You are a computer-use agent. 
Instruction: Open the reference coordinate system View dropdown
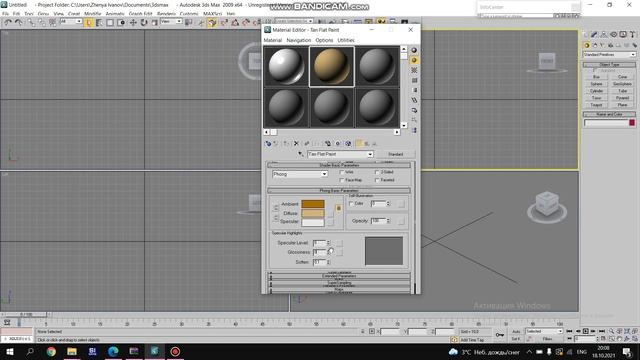(x=171, y=21)
